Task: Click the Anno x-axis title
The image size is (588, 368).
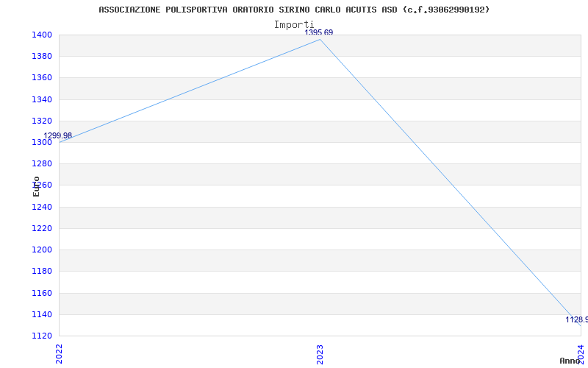Action: 570,361
